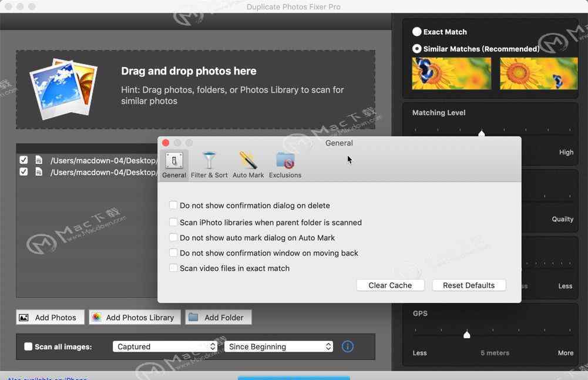Click the '5 meters' GPS value
The image size is (588, 380).
pyautogui.click(x=495, y=353)
